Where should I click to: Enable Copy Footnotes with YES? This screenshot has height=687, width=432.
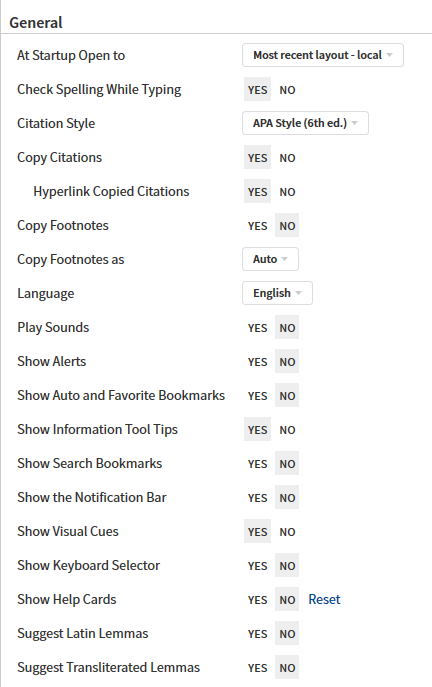(257, 226)
